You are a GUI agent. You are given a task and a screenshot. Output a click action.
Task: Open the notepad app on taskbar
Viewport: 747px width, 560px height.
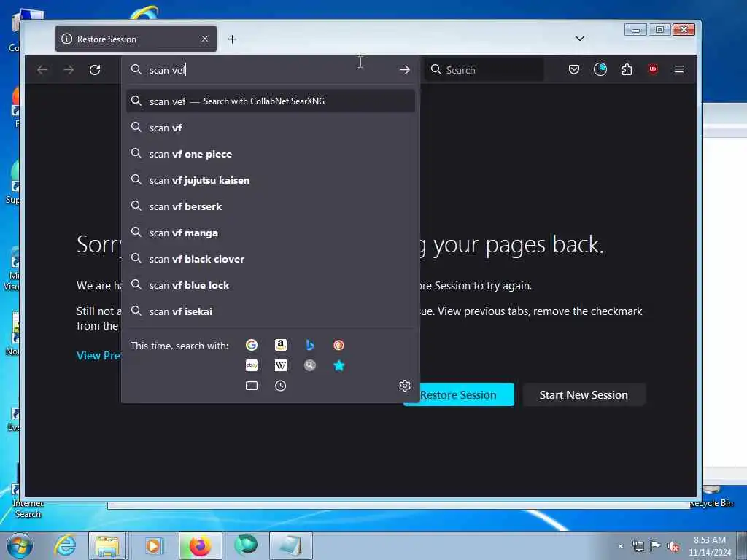pos(291,545)
